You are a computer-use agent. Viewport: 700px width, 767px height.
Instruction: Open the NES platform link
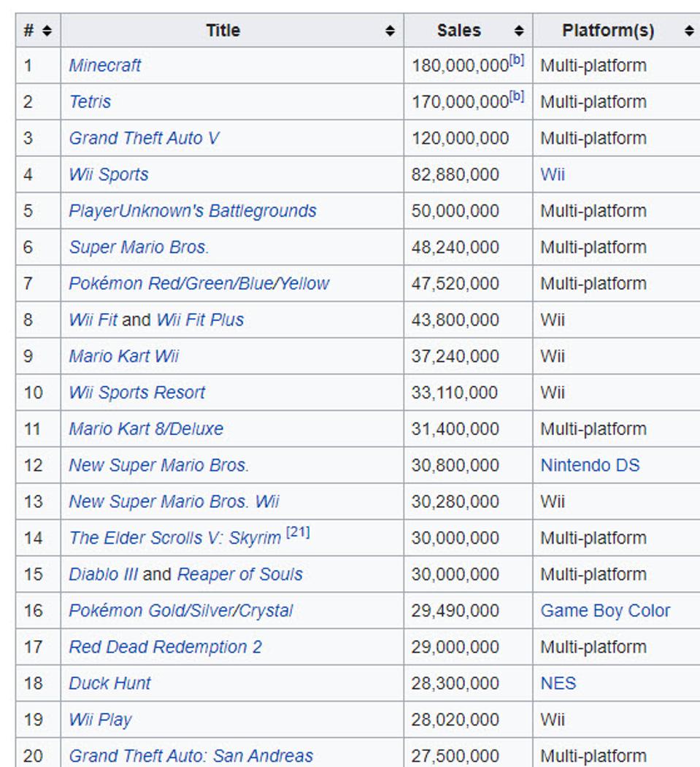click(x=558, y=684)
